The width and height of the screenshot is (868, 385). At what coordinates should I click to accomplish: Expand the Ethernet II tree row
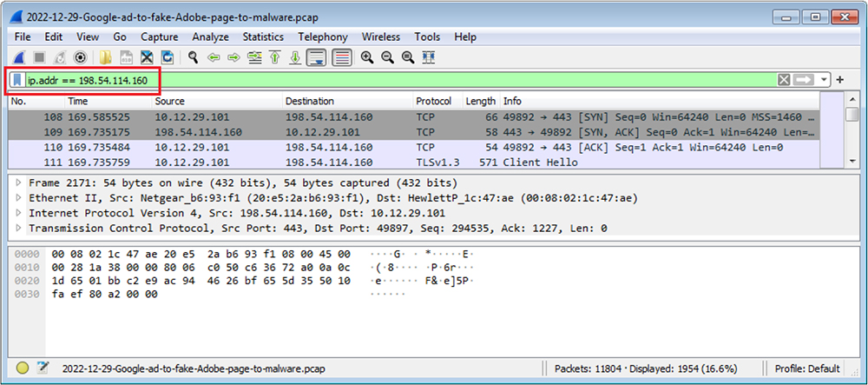[20, 197]
